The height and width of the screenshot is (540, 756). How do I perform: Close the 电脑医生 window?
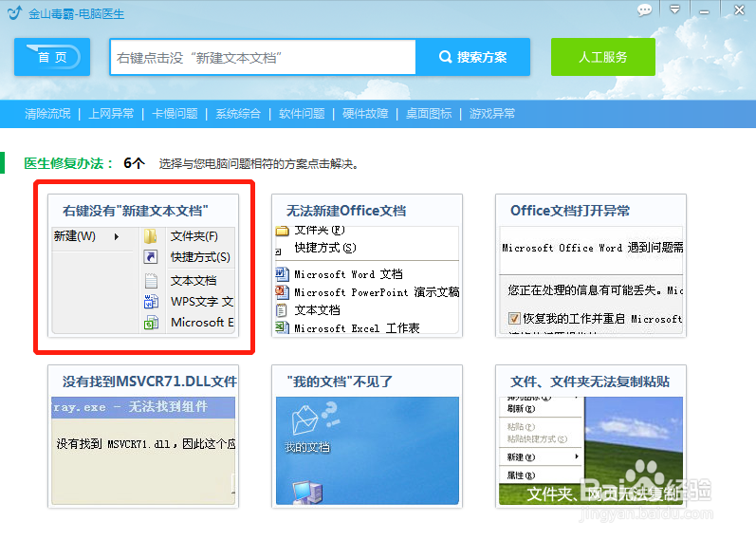pos(739,9)
